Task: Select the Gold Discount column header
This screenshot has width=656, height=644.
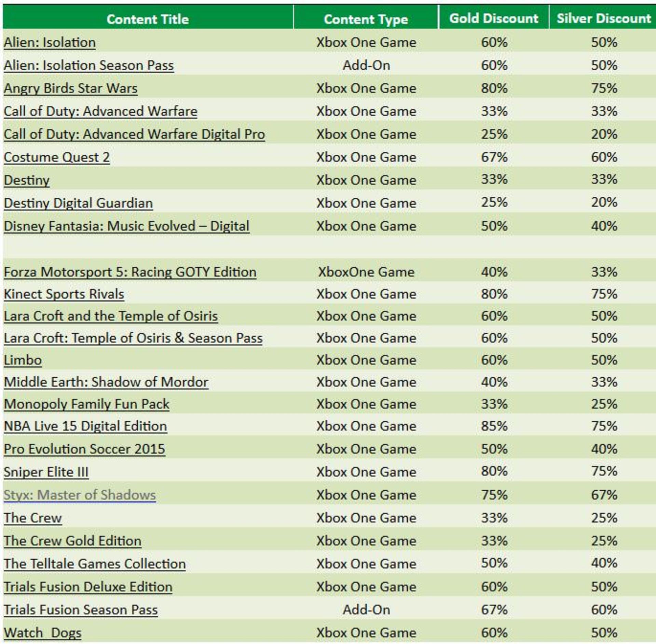Action: tap(494, 18)
